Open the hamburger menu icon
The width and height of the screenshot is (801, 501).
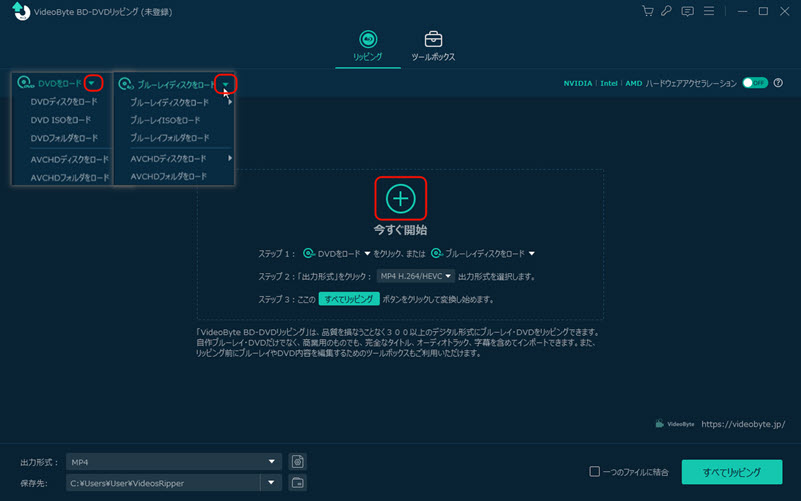coord(709,11)
